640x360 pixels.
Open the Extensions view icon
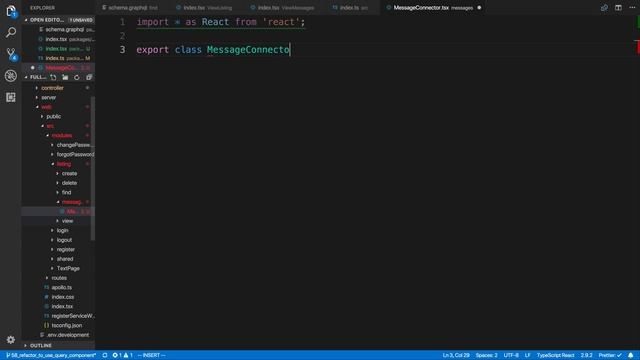[11, 97]
